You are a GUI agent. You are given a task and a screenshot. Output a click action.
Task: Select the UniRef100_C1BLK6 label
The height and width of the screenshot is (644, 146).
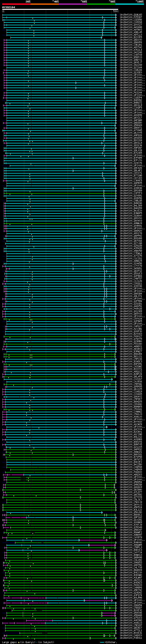coord(131,70)
